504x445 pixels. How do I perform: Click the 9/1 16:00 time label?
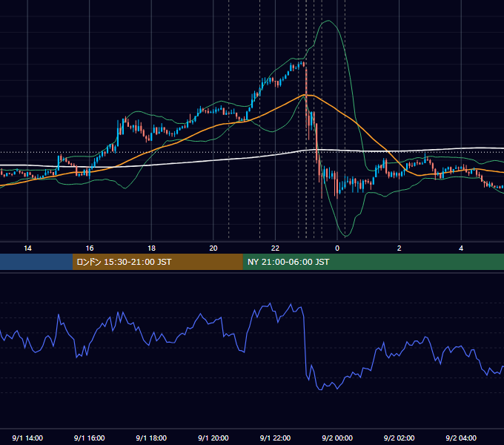(90, 438)
